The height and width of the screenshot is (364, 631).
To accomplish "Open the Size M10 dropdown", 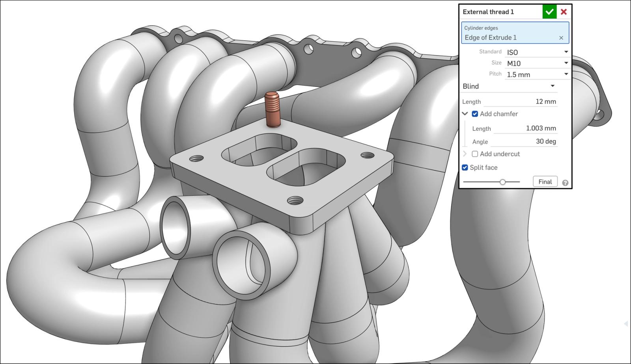I will 537,63.
